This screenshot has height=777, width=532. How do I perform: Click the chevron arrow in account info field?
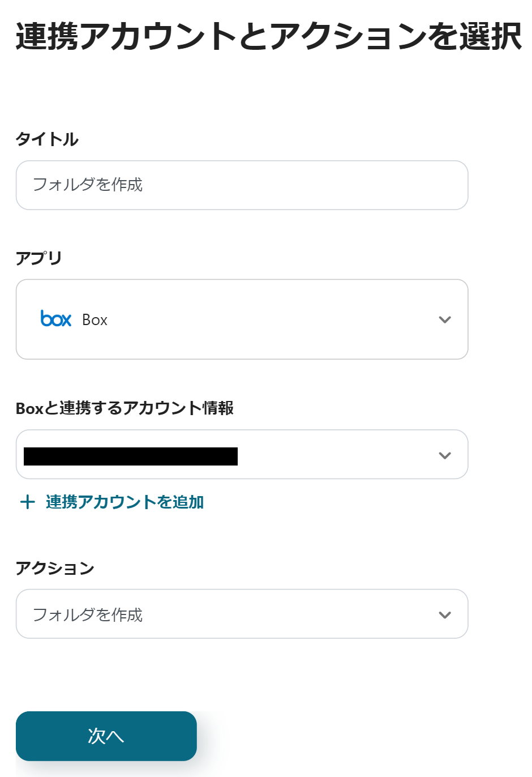pos(445,455)
